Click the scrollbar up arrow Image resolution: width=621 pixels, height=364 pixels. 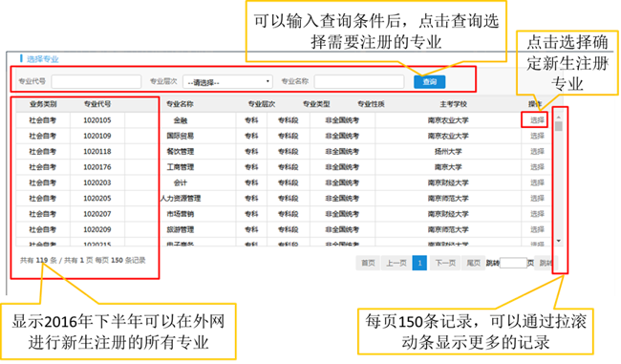tap(559, 118)
